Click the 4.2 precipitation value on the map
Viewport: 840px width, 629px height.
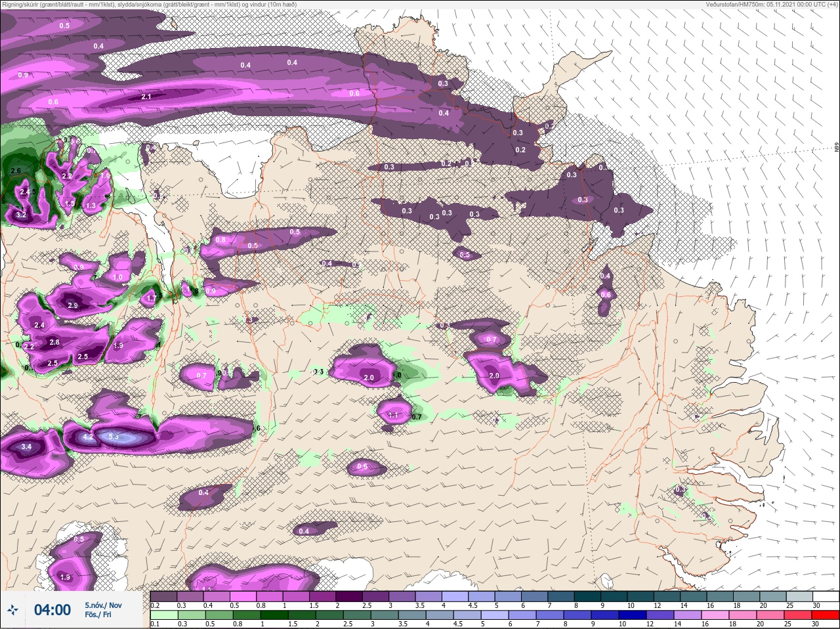[89, 436]
